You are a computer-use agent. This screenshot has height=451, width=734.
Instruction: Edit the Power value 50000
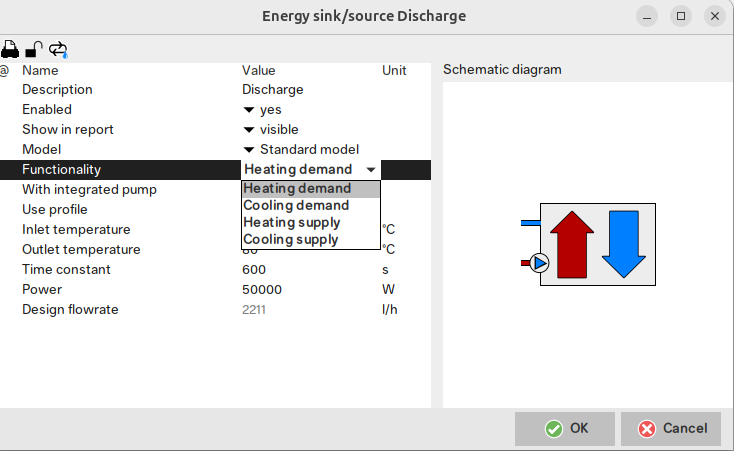tap(262, 290)
